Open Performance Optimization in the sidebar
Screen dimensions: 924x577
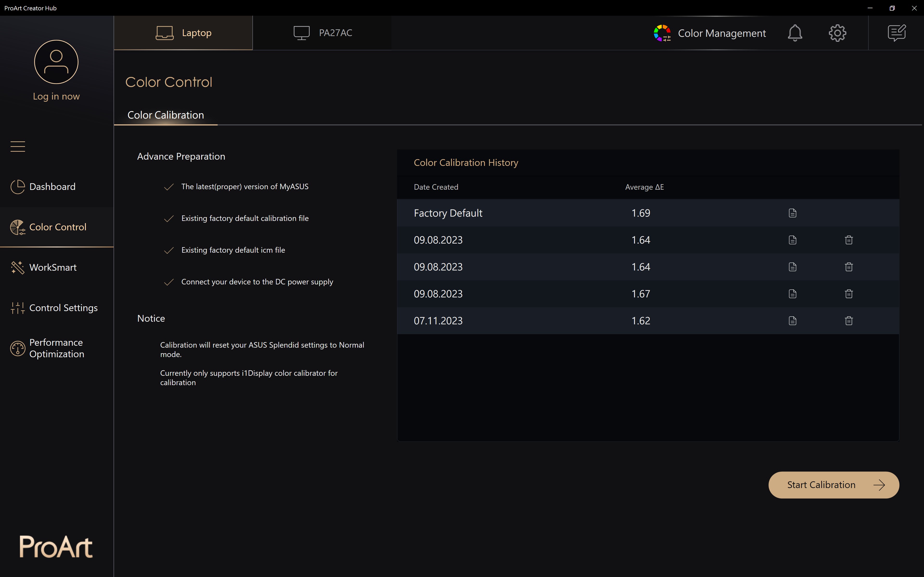(57, 348)
